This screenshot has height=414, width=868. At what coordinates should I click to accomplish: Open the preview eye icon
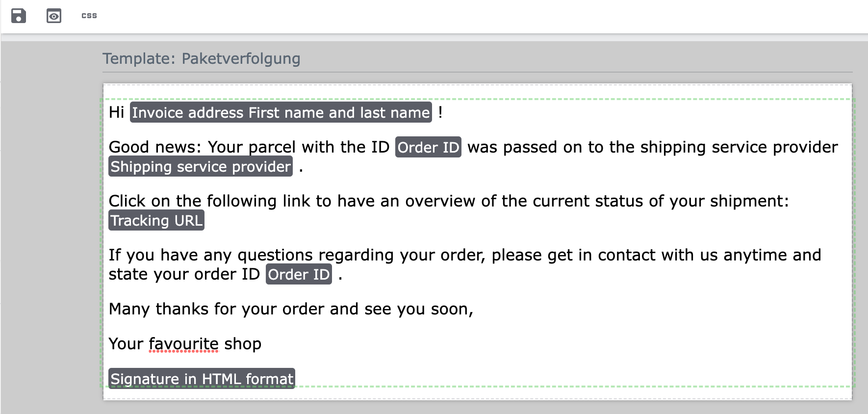click(x=54, y=16)
